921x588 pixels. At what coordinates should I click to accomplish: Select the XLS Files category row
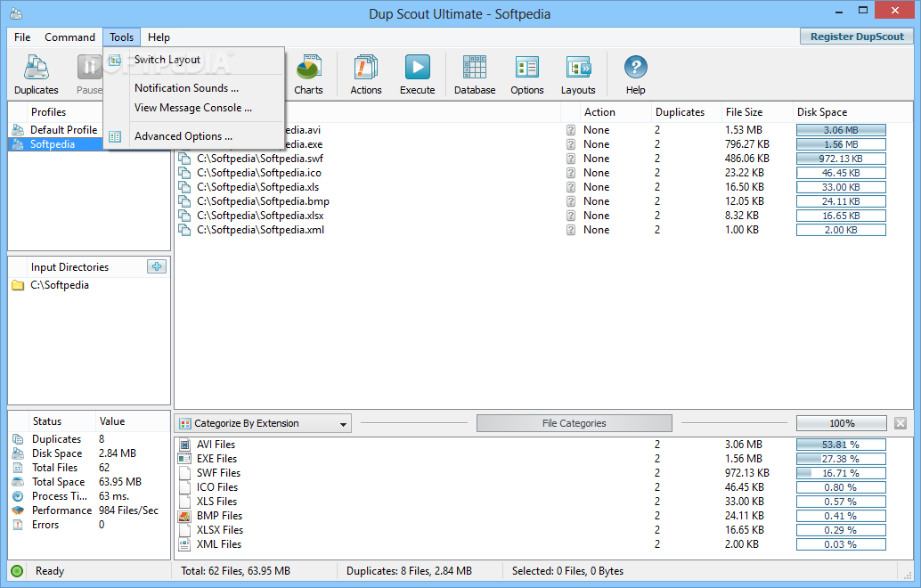pyautogui.click(x=543, y=502)
